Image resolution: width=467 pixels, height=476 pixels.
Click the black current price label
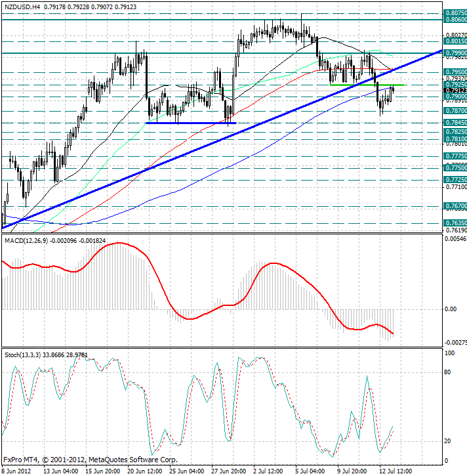tap(455, 90)
